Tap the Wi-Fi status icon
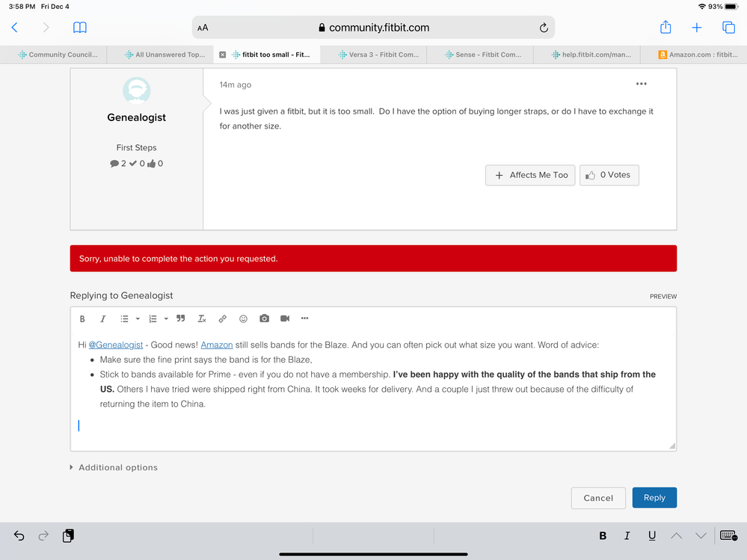Screen dimensions: 747x560 tap(701, 7)
